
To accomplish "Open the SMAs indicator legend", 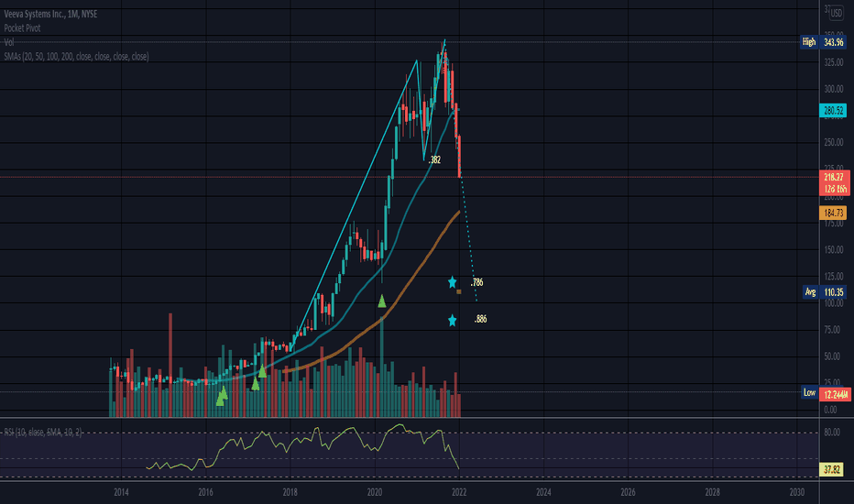I will pos(76,56).
